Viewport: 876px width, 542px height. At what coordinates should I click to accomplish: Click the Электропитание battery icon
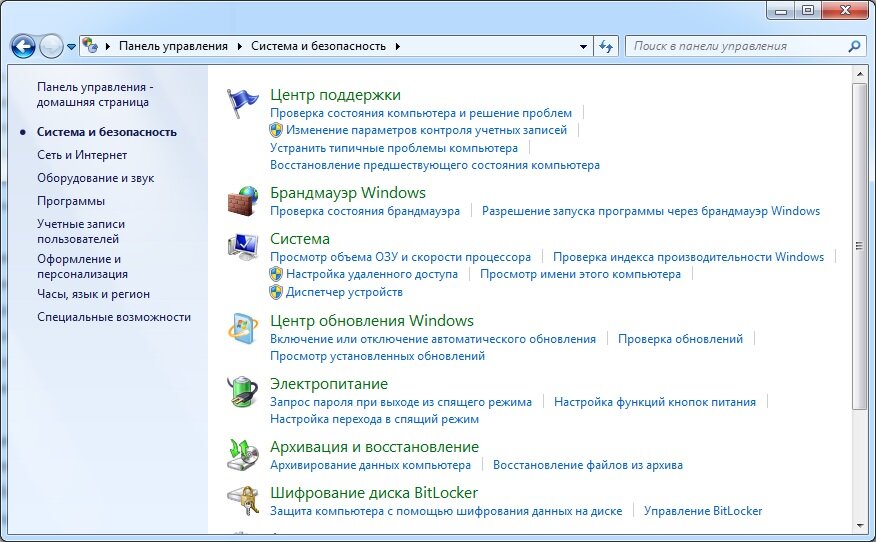click(x=242, y=392)
